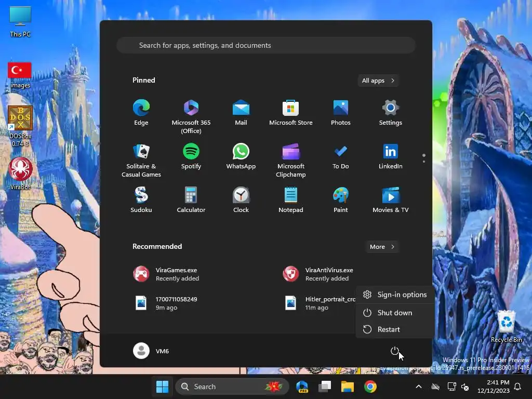
Task: Open File Explorer from taskbar
Action: (x=348, y=387)
